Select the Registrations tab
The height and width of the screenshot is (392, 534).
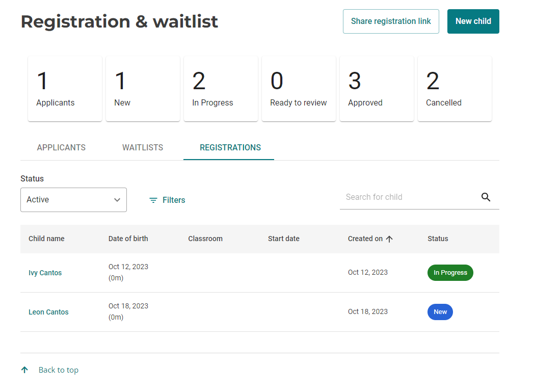(230, 147)
